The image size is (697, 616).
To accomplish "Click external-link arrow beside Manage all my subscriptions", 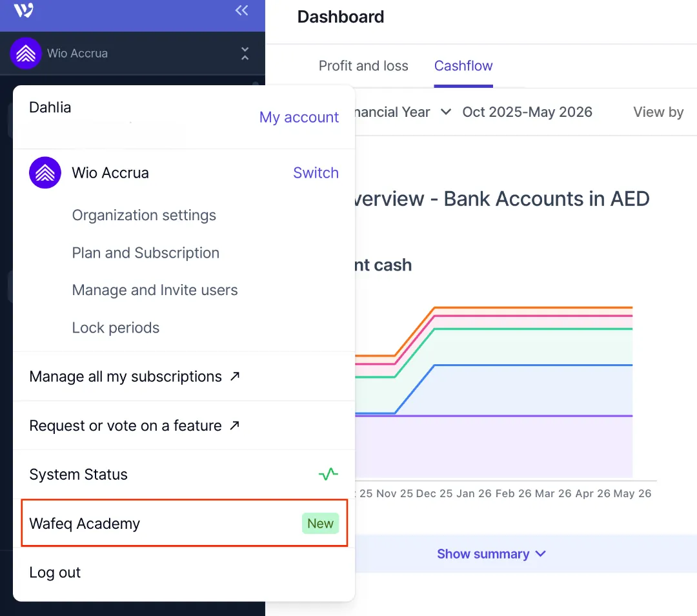I will (x=235, y=376).
